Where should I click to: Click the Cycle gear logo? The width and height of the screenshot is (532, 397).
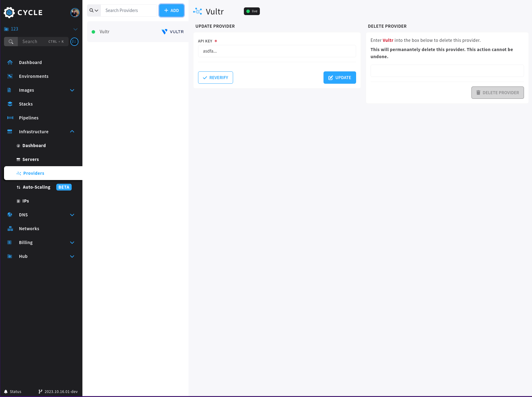9,13
